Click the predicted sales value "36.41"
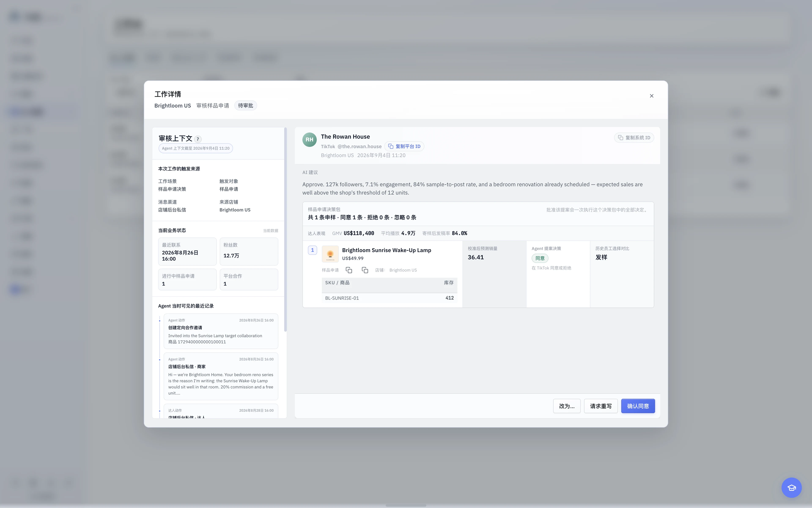The image size is (812, 508). [x=476, y=257]
